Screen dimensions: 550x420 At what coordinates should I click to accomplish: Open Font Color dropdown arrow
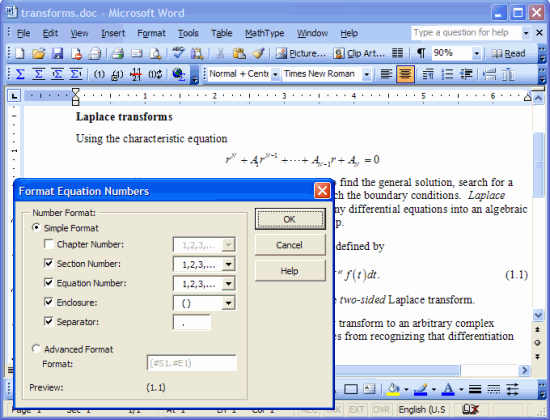pos(461,389)
